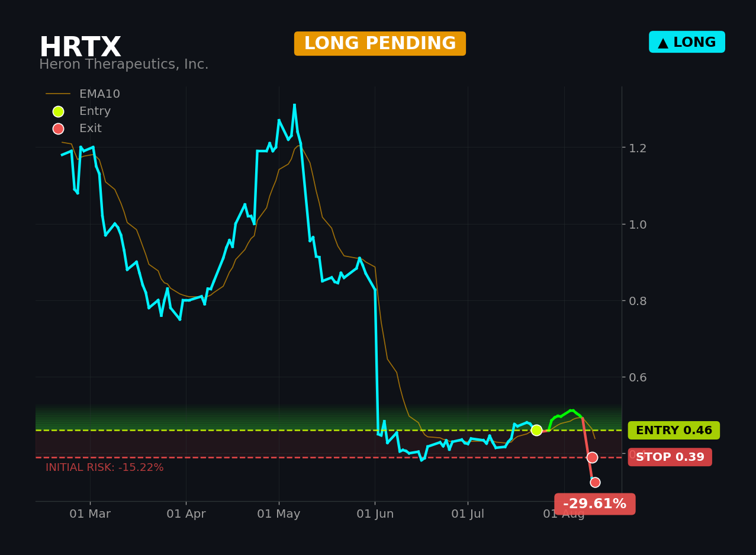Click the 01 Jun axis label
The image size is (756, 555).
tap(375, 514)
